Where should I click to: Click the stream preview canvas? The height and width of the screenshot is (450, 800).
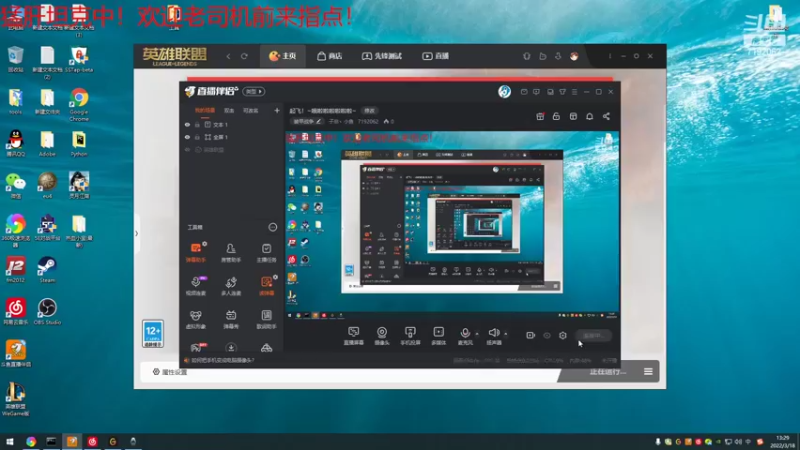point(452,224)
